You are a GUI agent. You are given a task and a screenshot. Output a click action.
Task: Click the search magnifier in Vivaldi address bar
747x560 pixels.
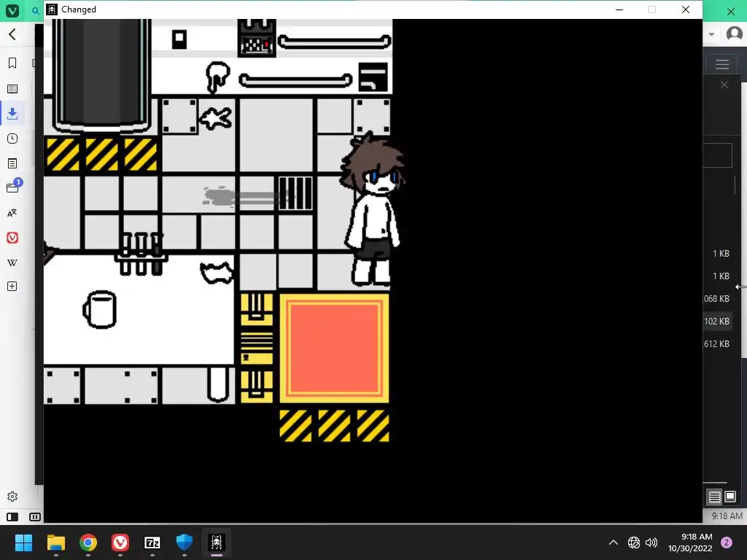[35, 10]
